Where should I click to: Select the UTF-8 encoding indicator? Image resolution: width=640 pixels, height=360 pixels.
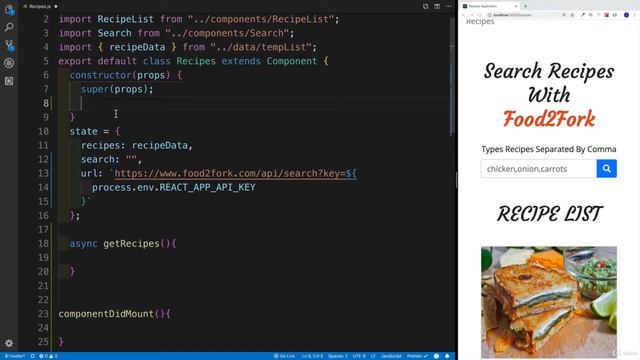pos(359,356)
